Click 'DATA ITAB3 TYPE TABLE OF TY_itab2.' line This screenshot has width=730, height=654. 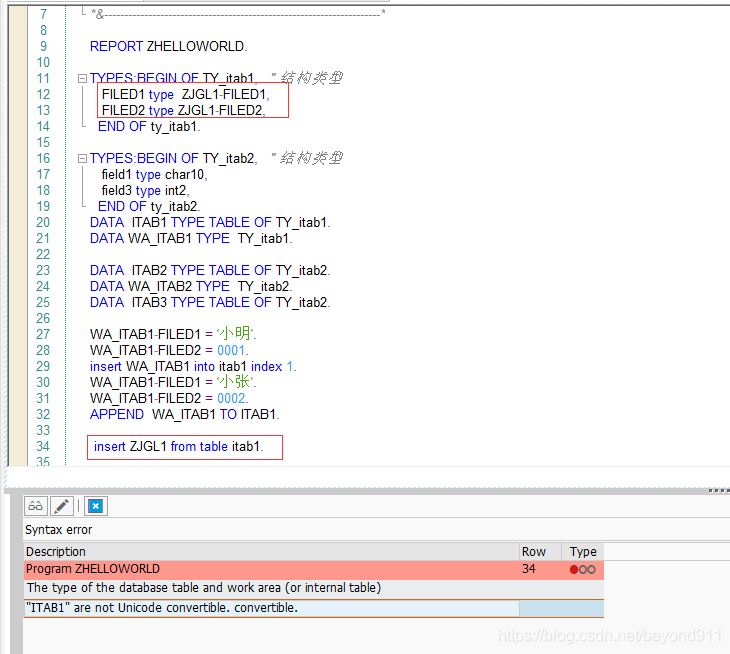(210, 303)
